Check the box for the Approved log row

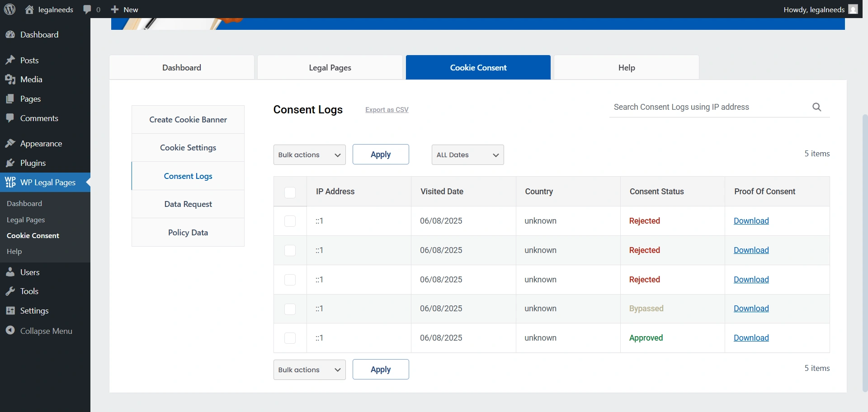coord(290,338)
